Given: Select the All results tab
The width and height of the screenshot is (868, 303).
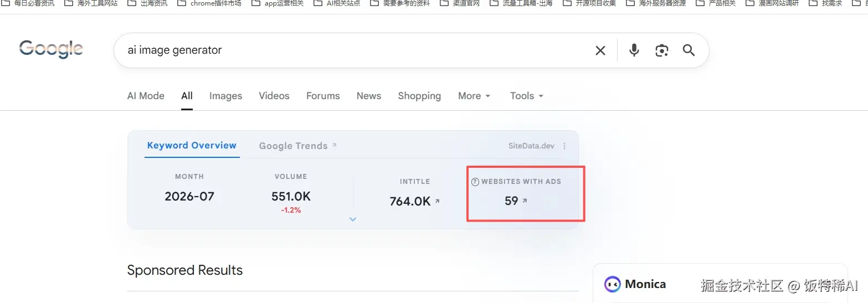Looking at the screenshot, I should click(x=187, y=96).
